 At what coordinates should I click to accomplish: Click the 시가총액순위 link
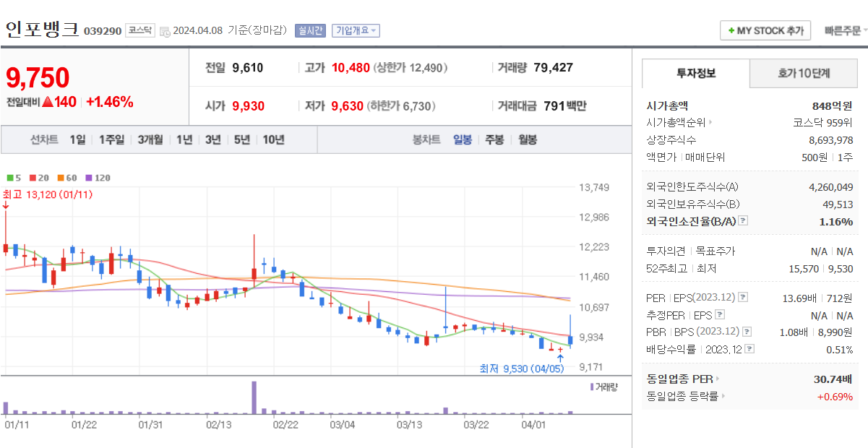point(676,123)
